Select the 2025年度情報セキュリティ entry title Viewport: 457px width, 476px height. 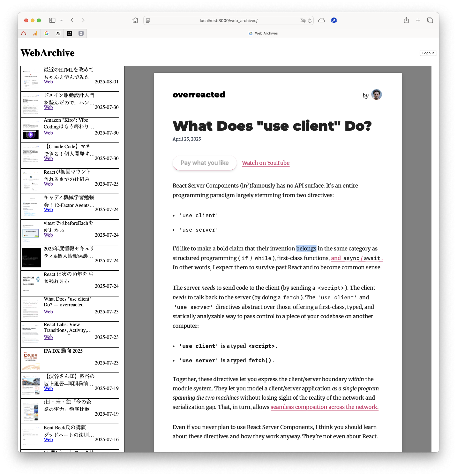(x=69, y=252)
